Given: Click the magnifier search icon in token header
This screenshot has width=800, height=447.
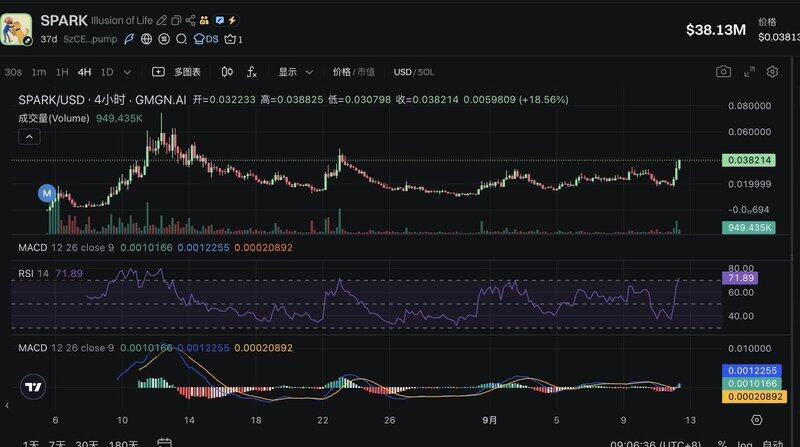Looking at the screenshot, I should pos(181,39).
